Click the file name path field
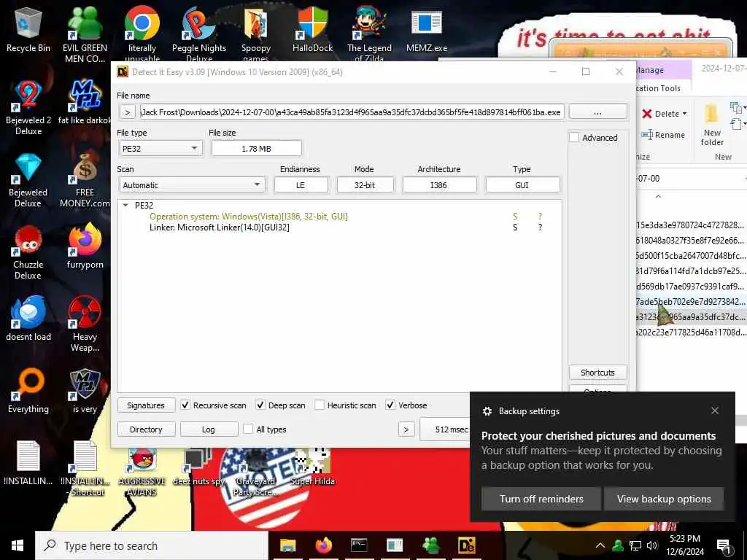 pyautogui.click(x=352, y=112)
